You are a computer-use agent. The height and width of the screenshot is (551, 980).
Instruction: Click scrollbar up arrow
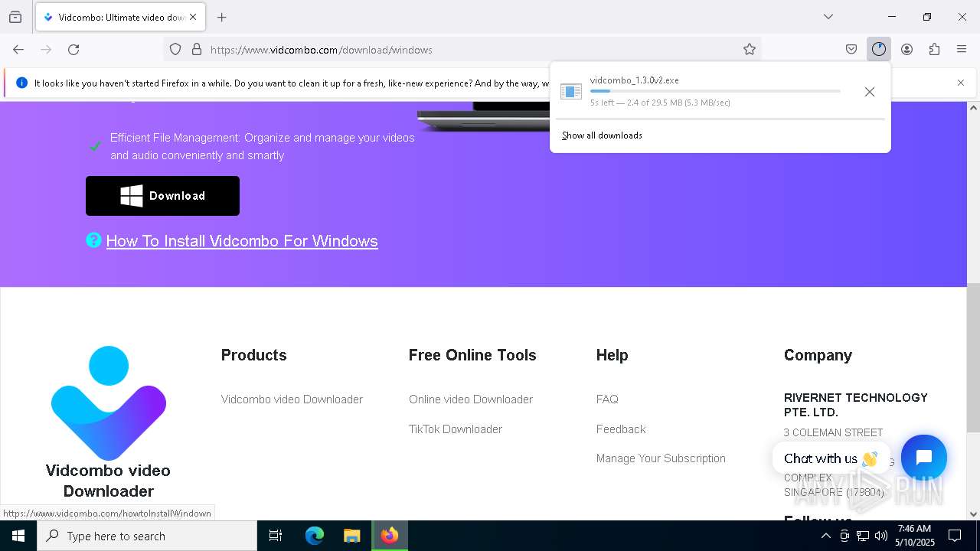(973, 108)
